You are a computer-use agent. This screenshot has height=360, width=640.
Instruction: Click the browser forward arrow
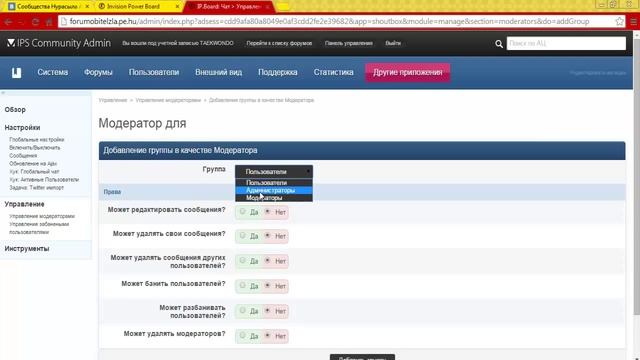click(x=21, y=22)
